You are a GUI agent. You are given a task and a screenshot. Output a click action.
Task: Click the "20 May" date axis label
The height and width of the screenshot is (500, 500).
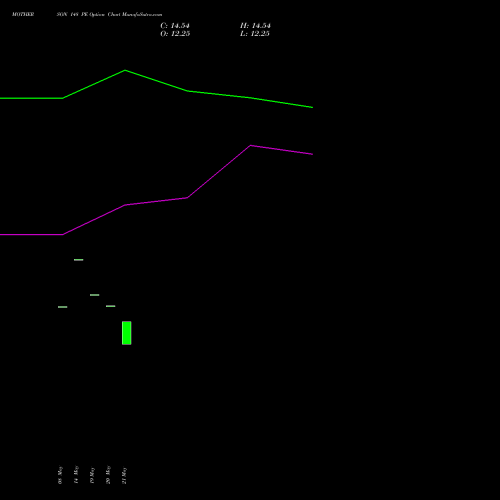coord(108,475)
